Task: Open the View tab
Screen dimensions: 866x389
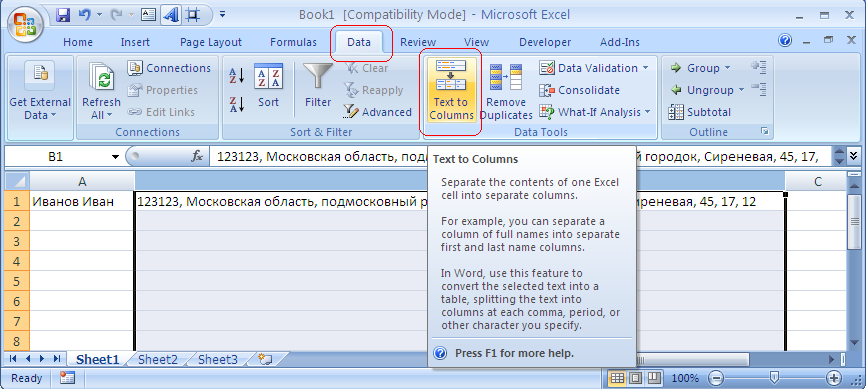Action: pyautogui.click(x=476, y=43)
